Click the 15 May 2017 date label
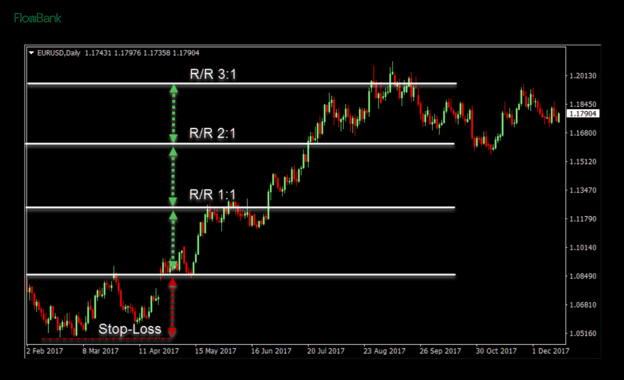This screenshot has width=624, height=380. (215, 351)
